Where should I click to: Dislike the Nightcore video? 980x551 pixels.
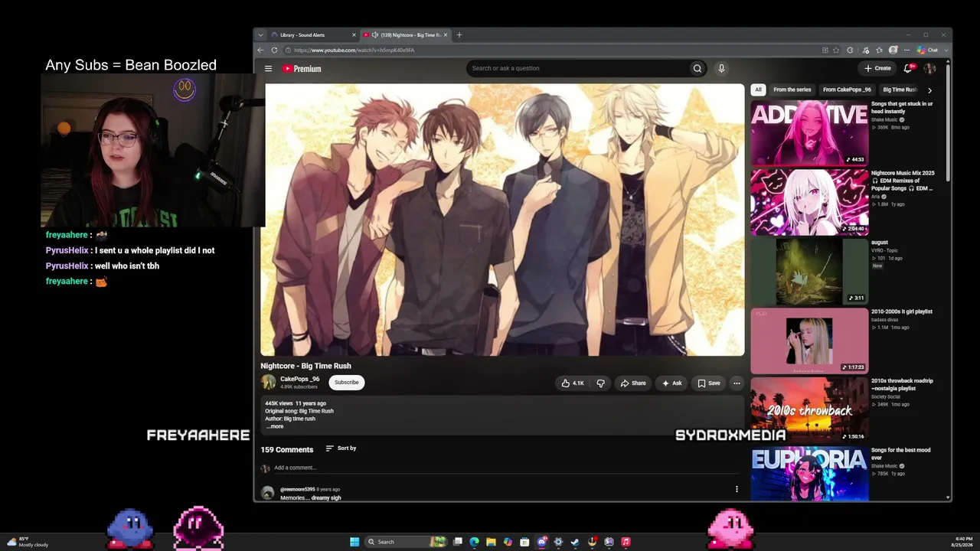(x=601, y=383)
